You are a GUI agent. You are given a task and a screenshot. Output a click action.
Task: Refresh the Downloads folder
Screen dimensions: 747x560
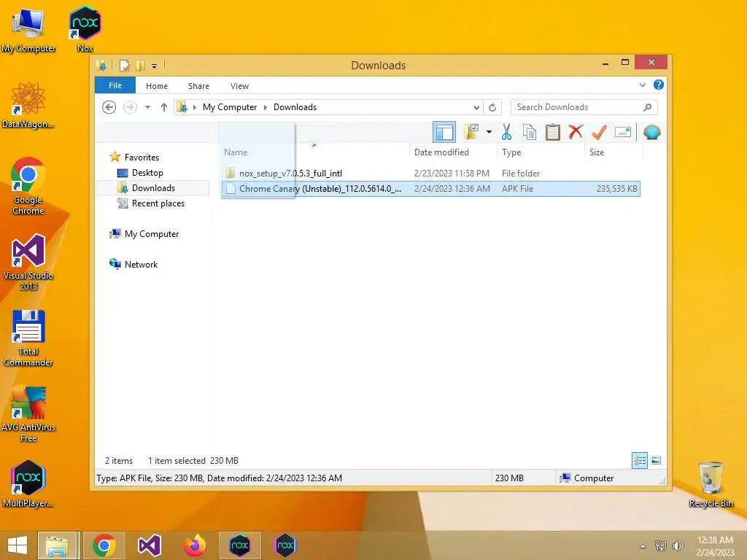(x=492, y=107)
